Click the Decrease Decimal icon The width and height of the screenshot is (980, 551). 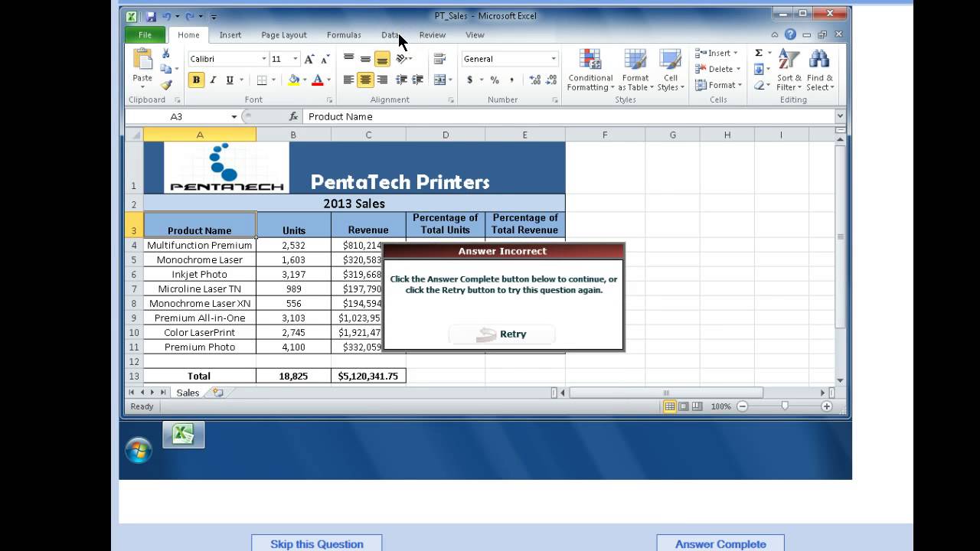[x=551, y=80]
